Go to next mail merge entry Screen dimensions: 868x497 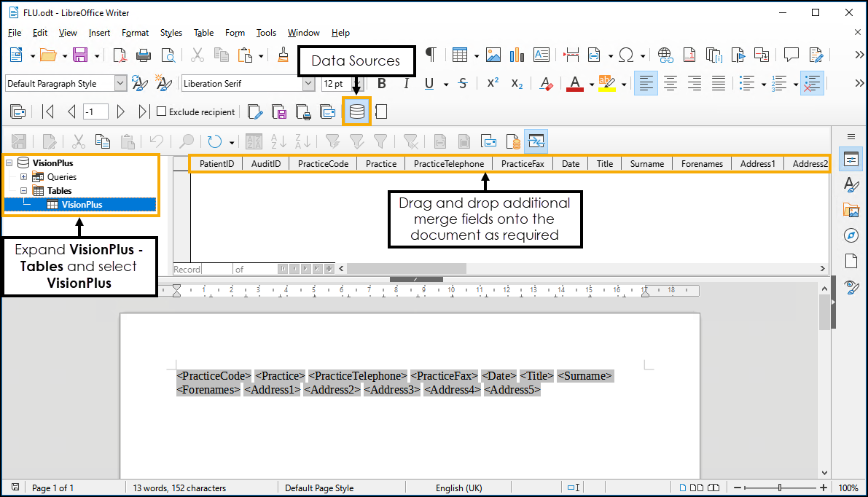121,111
